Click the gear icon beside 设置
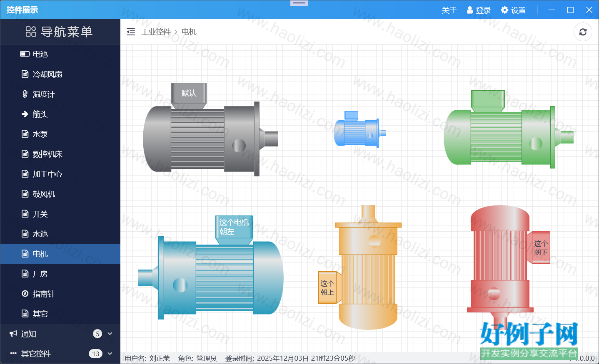The height and width of the screenshot is (364, 599). click(505, 10)
